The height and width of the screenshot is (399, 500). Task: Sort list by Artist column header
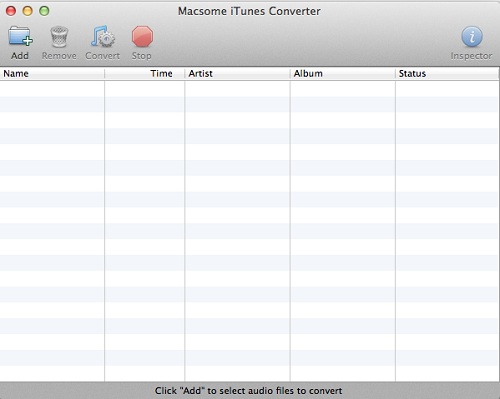coord(237,73)
